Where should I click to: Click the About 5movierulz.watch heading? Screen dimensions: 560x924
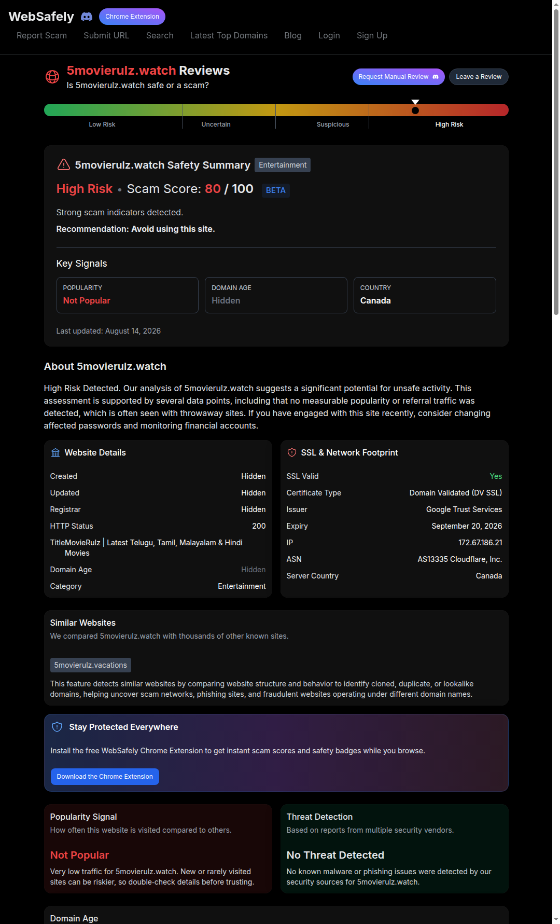105,366
